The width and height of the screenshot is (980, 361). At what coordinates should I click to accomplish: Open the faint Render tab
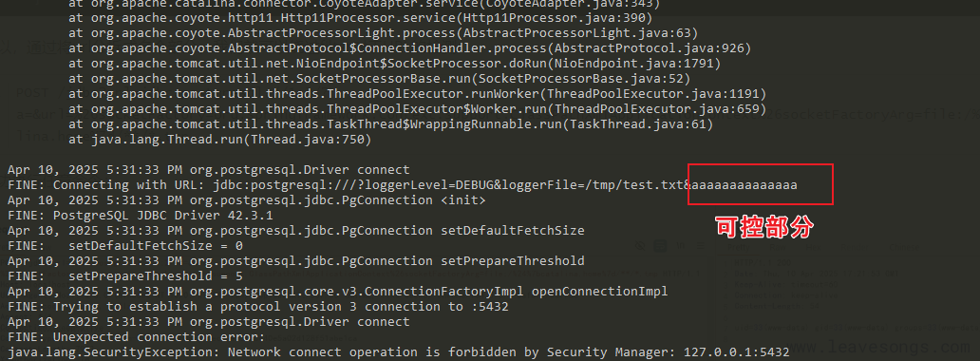855,247
